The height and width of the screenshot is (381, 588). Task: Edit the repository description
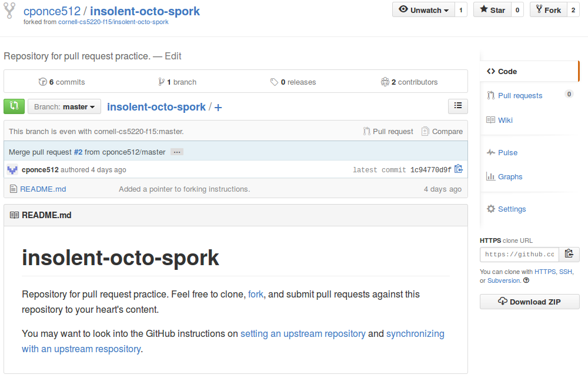(173, 56)
